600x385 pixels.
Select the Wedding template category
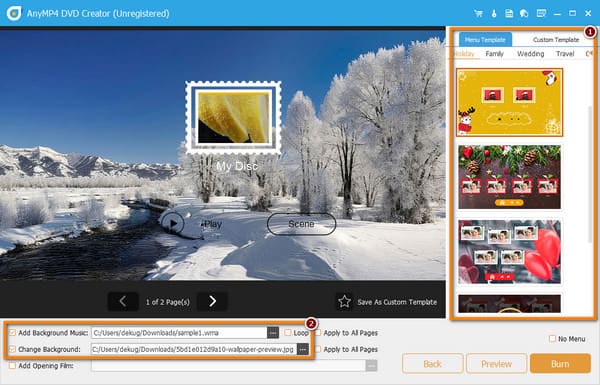tap(530, 54)
